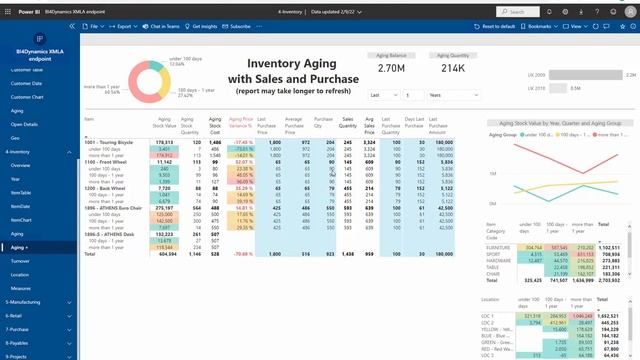Screen dimensions: 640x360
Task: Open the Turnover page
Action: click(20, 261)
